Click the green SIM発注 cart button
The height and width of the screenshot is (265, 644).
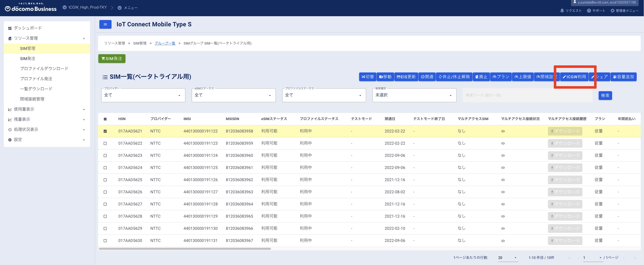pyautogui.click(x=112, y=59)
